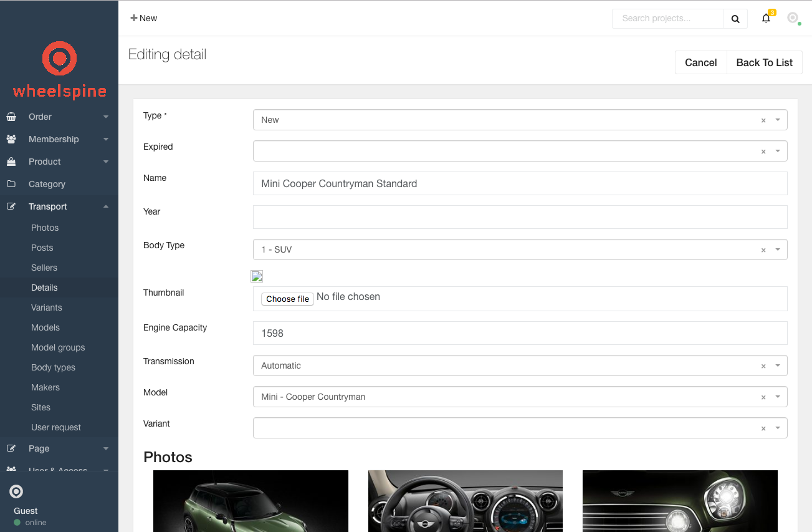The height and width of the screenshot is (532, 812).
Task: Click the notification bell icon
Action: (x=766, y=19)
